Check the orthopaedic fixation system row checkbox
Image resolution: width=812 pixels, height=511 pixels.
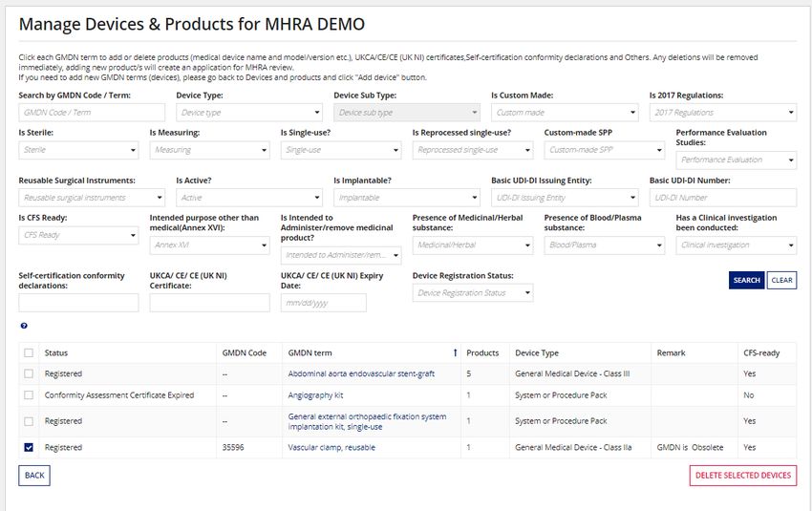29,421
